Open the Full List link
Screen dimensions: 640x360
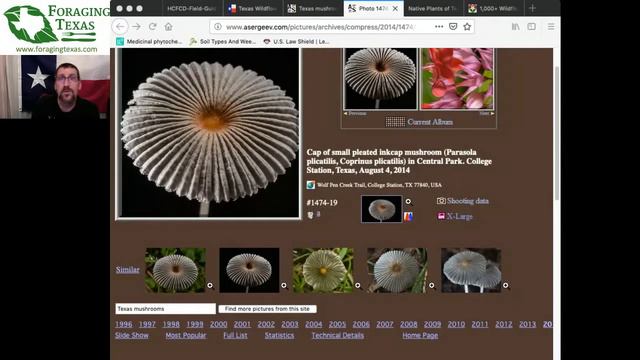coord(235,336)
